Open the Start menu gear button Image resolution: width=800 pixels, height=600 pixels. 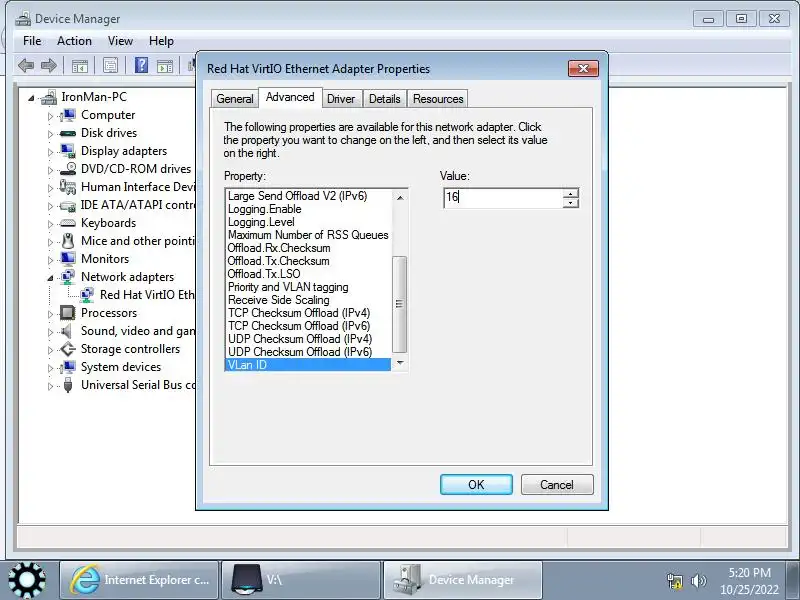pyautogui.click(x=27, y=580)
